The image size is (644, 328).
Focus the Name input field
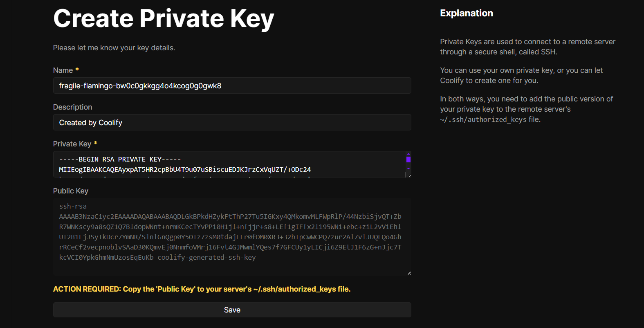tap(232, 86)
